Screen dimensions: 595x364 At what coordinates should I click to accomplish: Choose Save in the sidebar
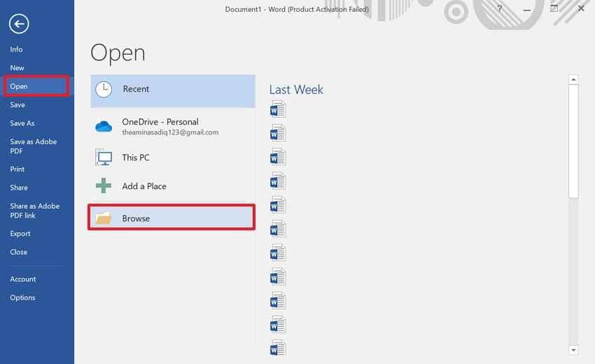(x=17, y=105)
